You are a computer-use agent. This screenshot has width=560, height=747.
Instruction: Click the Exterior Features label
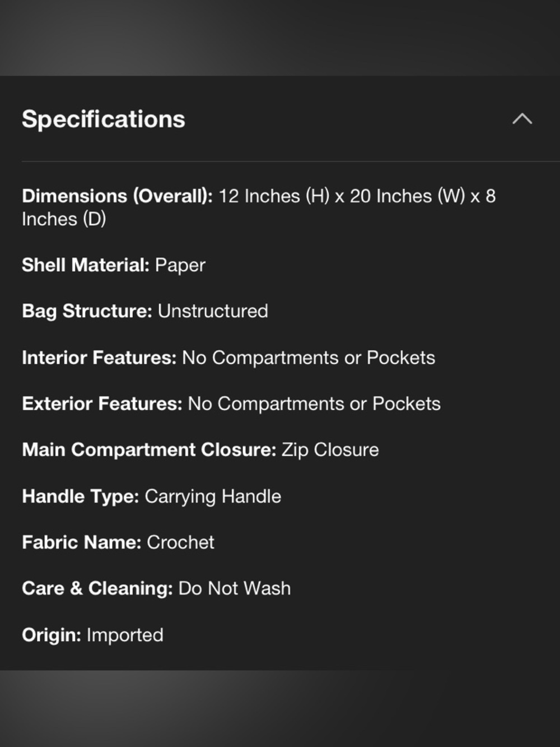pos(102,403)
